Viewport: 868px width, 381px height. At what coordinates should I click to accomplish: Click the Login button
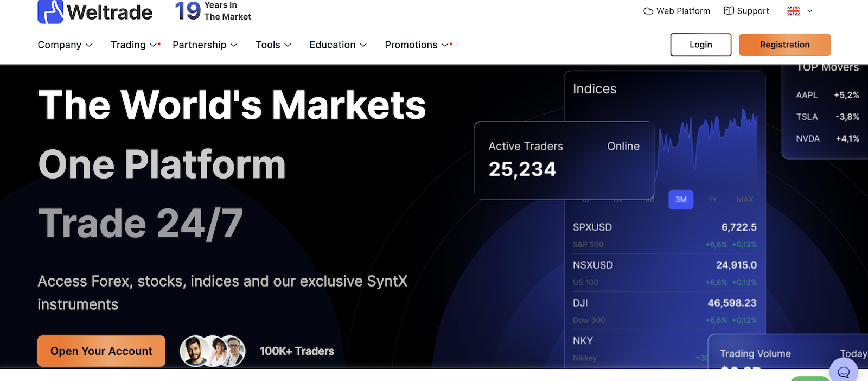[700, 45]
